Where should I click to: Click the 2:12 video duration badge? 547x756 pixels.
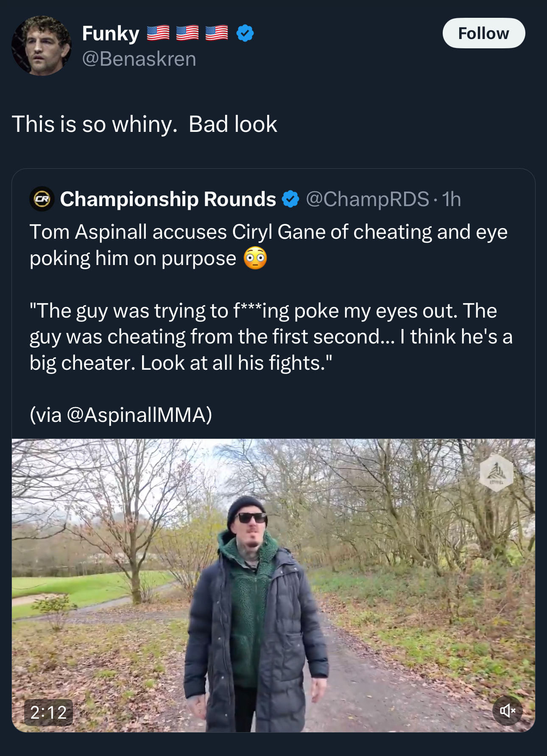[x=49, y=712]
